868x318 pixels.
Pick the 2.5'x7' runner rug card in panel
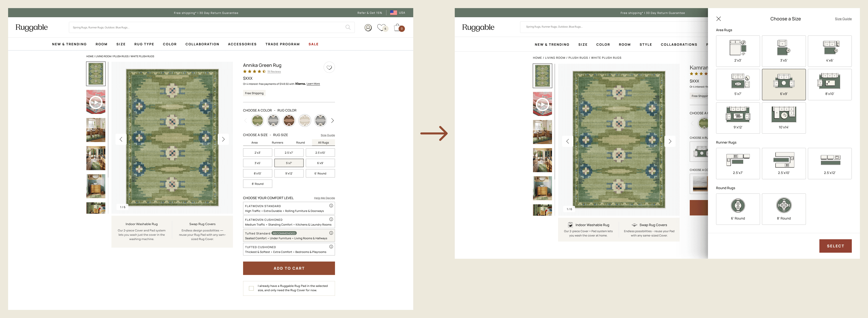click(x=738, y=163)
